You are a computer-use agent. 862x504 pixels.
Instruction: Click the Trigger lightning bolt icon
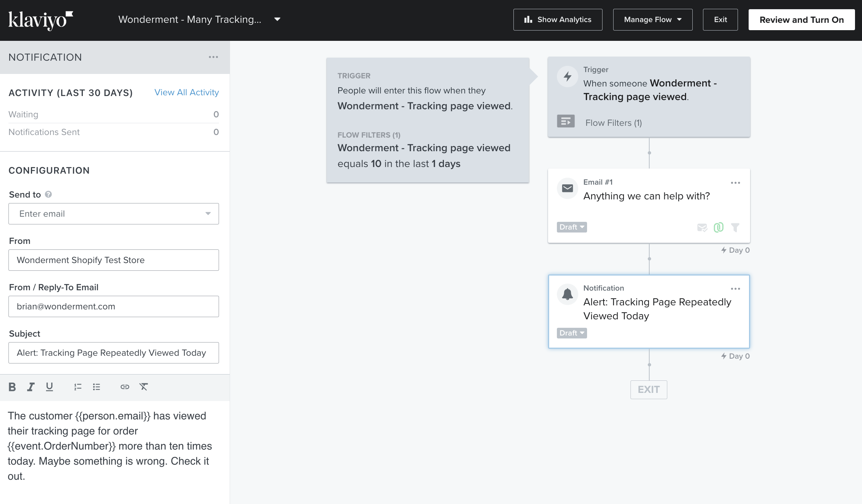pyautogui.click(x=568, y=77)
